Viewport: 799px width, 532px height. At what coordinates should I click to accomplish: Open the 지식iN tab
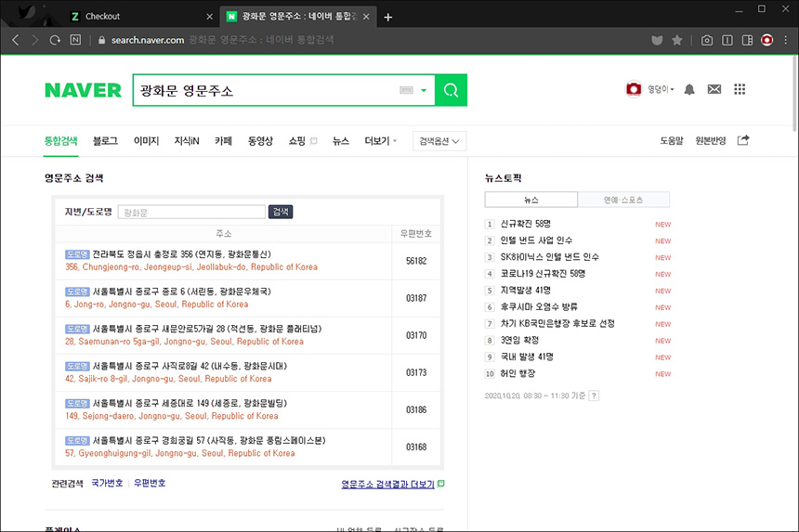pyautogui.click(x=187, y=141)
